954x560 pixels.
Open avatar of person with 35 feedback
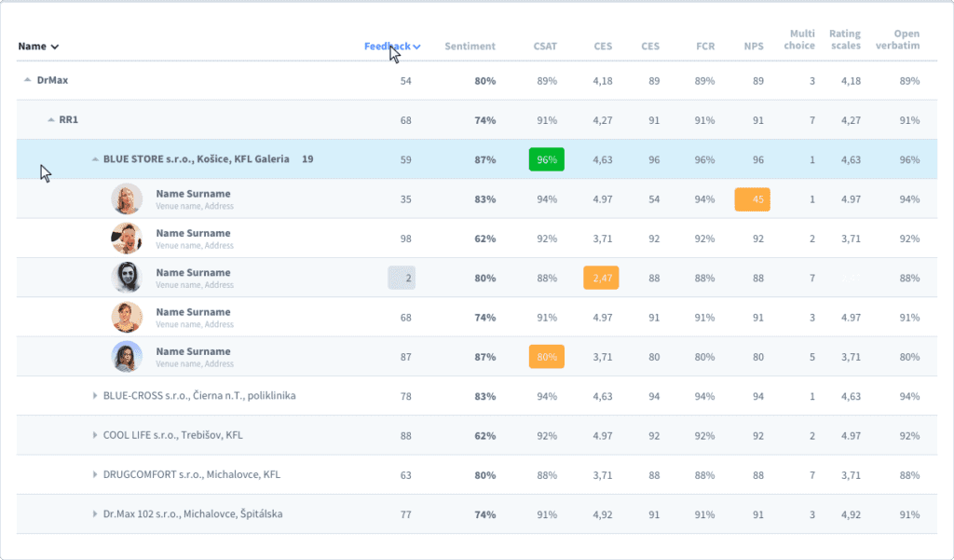[127, 198]
